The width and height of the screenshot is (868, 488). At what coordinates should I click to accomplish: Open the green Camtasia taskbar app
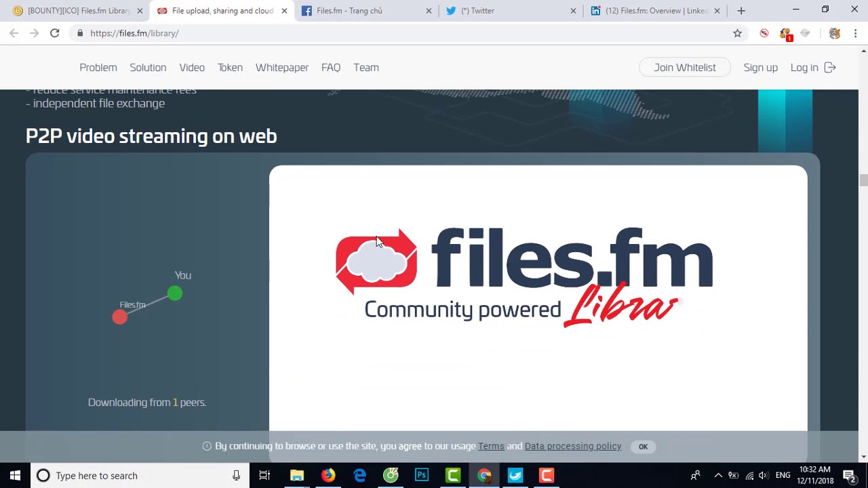[x=453, y=475]
